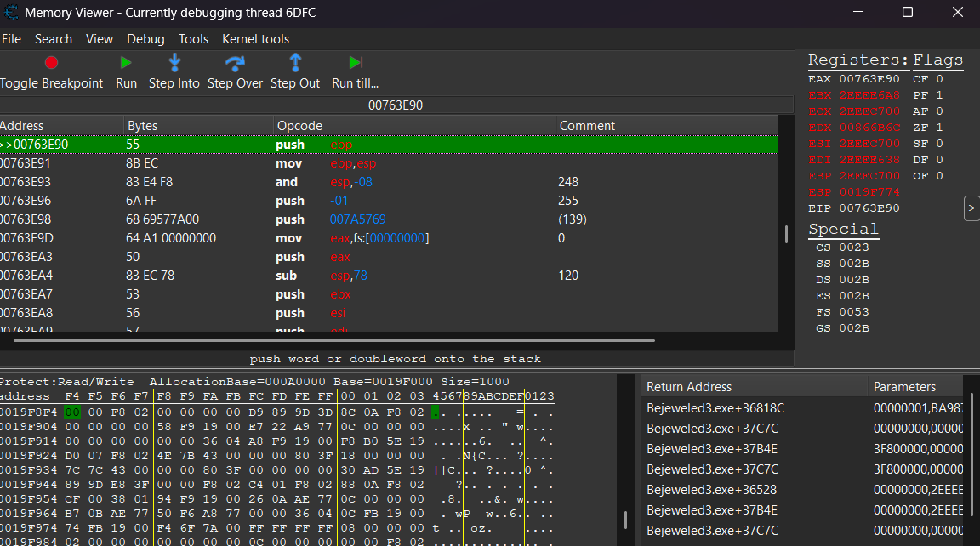Screen dimensions: 980x546
Task: Click the Cheat Engine icon in title bar
Action: [x=12, y=13]
